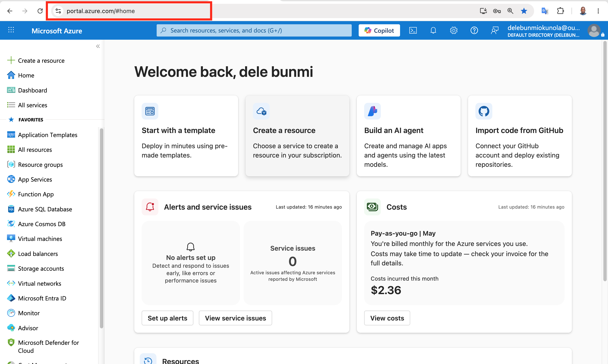The image size is (608, 364).
Task: Open Microsoft Defender for Cloud
Action: (x=43, y=347)
